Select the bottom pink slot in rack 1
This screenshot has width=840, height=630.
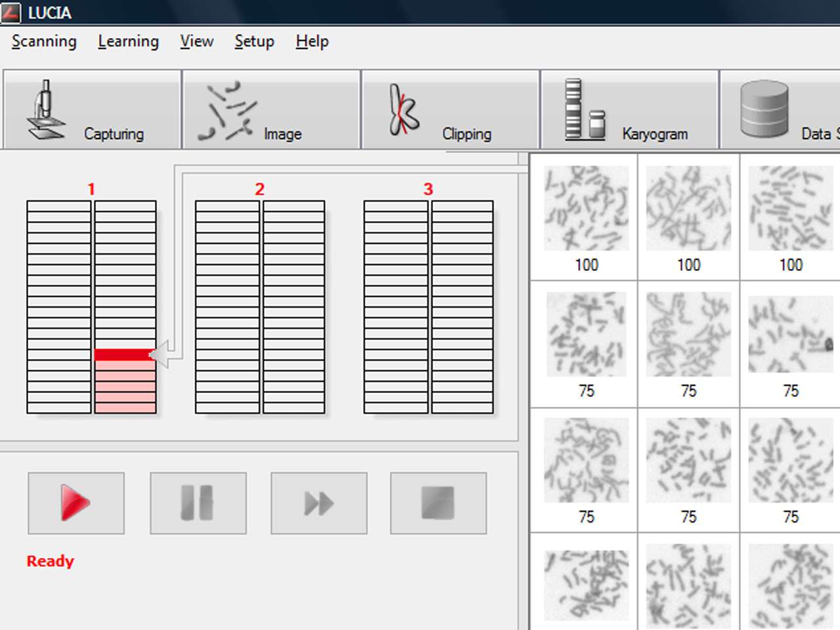click(125, 408)
